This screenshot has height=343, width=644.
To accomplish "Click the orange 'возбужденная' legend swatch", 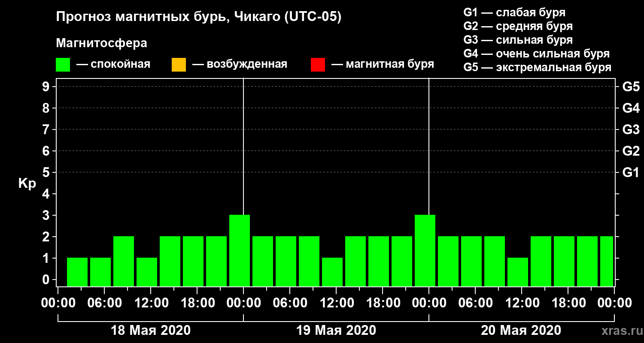I will pyautogui.click(x=179, y=65).
